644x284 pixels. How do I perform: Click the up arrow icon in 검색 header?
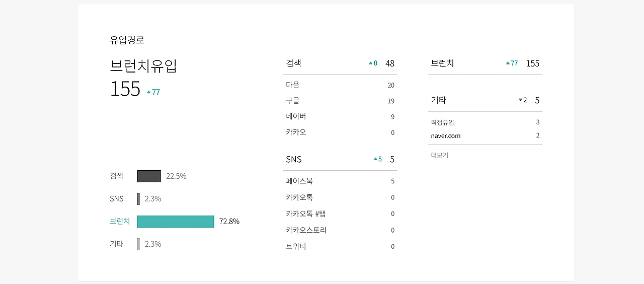coord(371,63)
